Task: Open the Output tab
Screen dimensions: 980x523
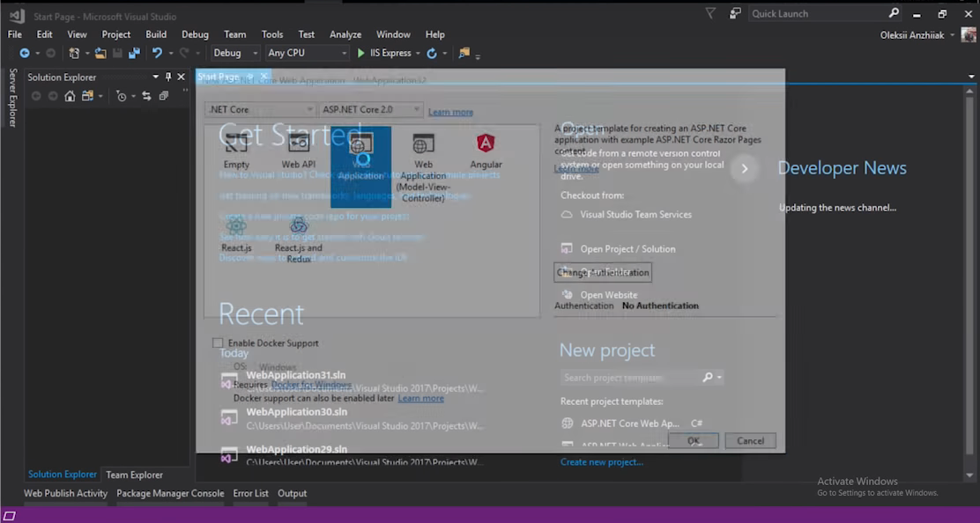Action: tap(292, 493)
